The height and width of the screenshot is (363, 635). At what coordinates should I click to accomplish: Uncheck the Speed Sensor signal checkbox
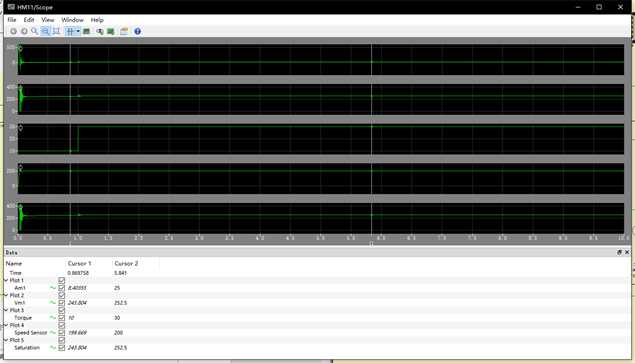[62, 333]
